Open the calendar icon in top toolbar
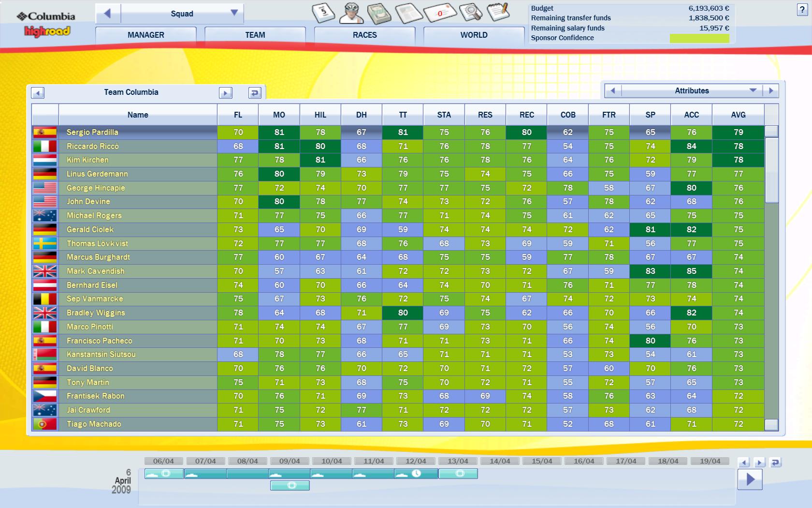This screenshot has width=812, height=508. point(323,12)
